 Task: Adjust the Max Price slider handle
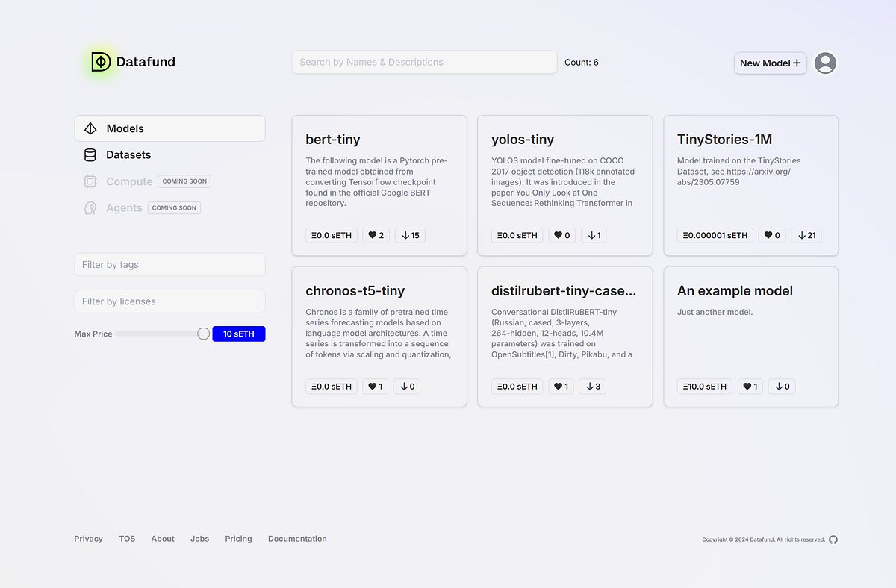203,334
